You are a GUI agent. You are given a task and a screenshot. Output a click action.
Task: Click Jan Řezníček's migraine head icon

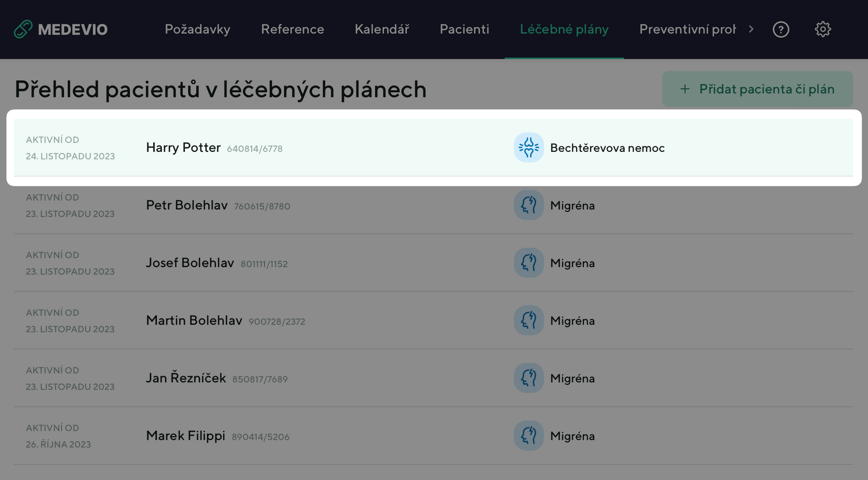(529, 378)
